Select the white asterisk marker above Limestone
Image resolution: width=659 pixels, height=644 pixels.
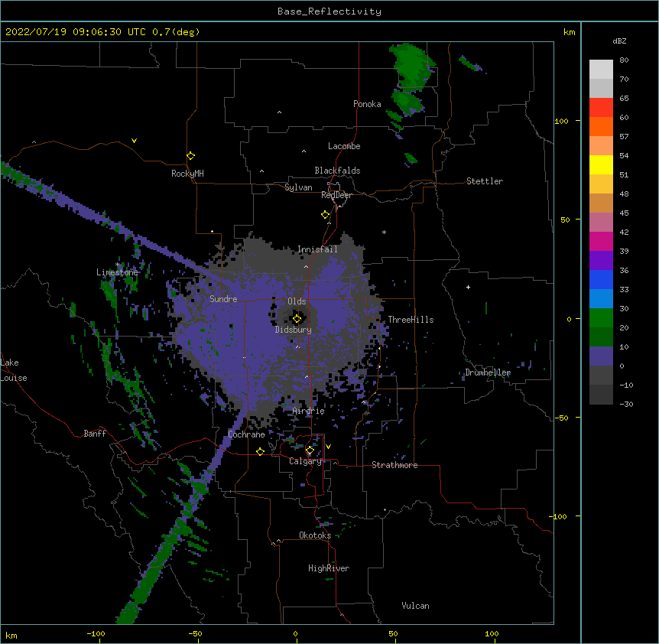tap(118, 265)
